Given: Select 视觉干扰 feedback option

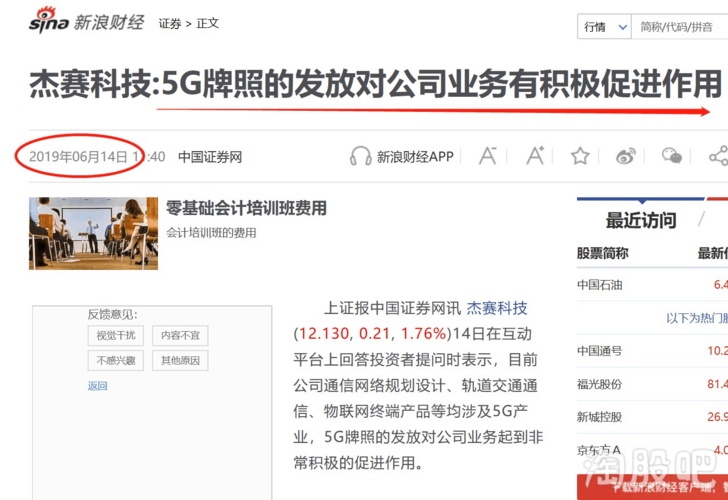Looking at the screenshot, I should click(116, 335).
